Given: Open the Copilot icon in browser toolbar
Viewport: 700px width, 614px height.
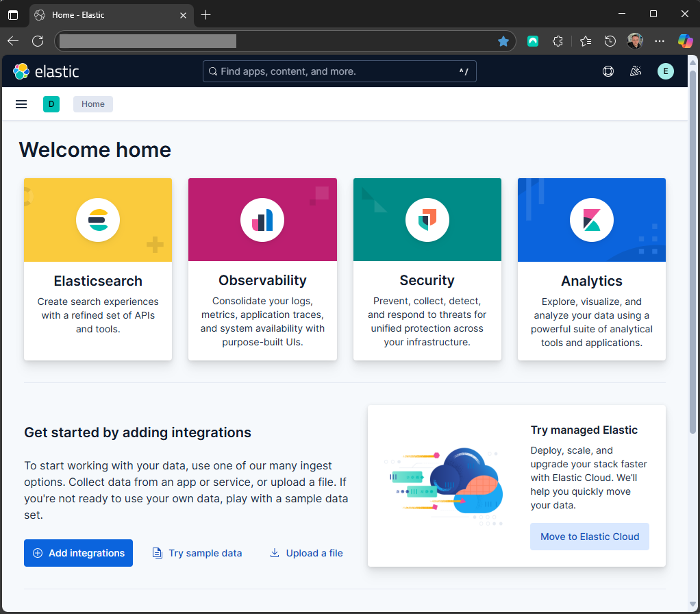Looking at the screenshot, I should point(685,41).
